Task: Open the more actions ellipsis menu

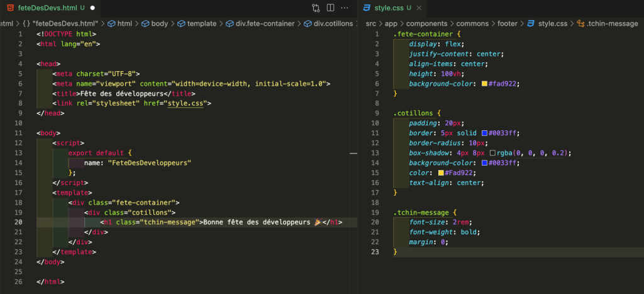Action: 345,8
